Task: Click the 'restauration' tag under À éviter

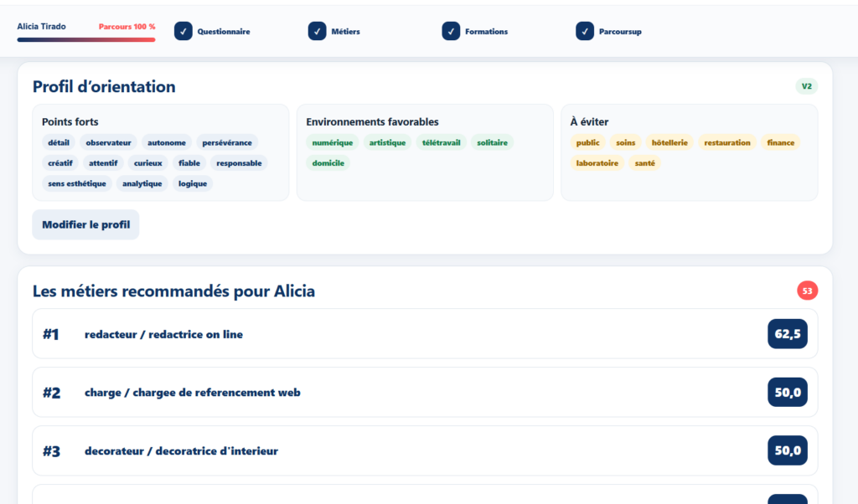Action: click(727, 142)
